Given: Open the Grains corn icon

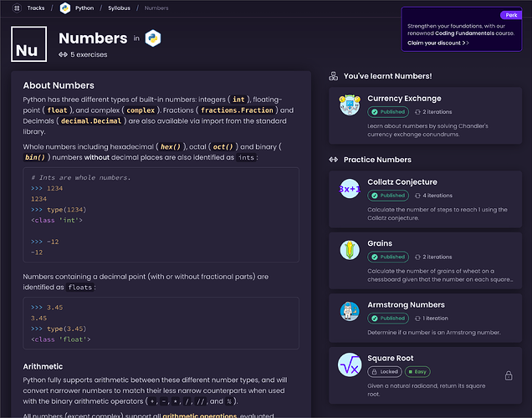Looking at the screenshot, I should pos(350,250).
